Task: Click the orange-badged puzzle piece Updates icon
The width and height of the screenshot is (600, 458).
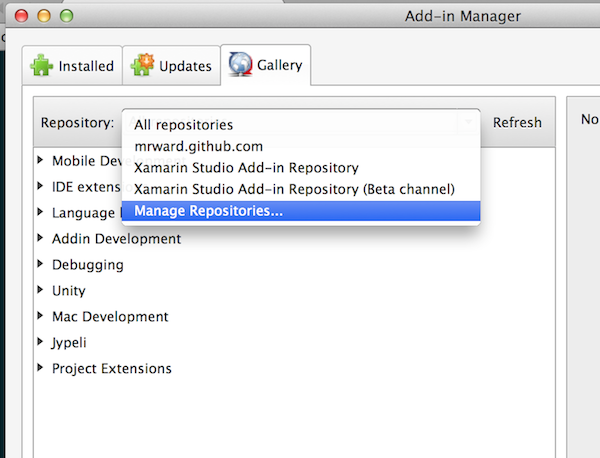Action: [x=142, y=65]
